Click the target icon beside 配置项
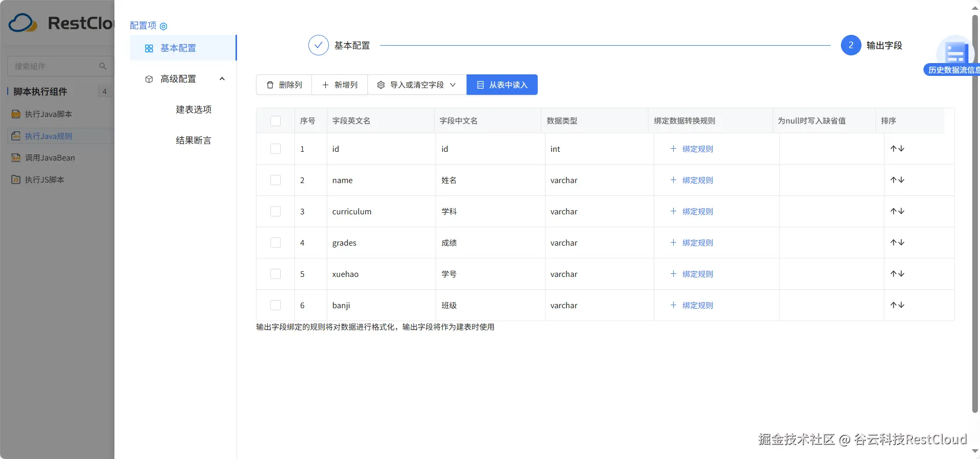The image size is (980, 459). (164, 26)
